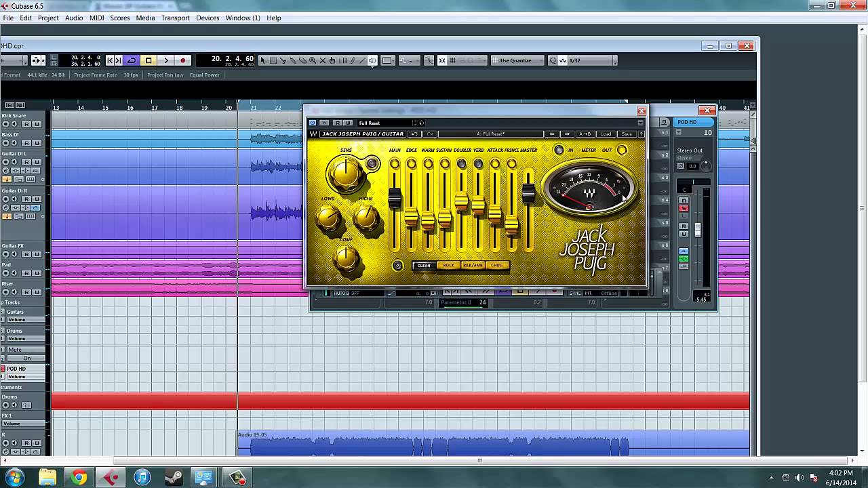Open Windows Start menu
The height and width of the screenshot is (488, 868).
click(15, 478)
